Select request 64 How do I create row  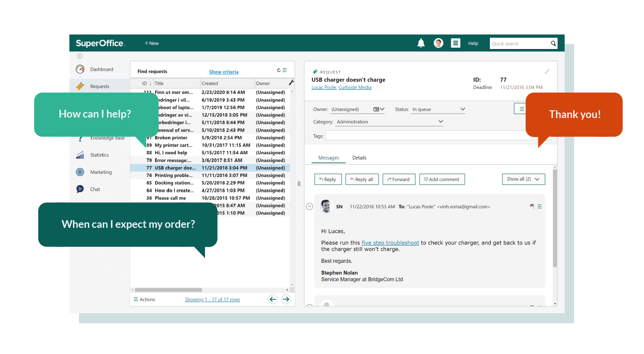(210, 191)
